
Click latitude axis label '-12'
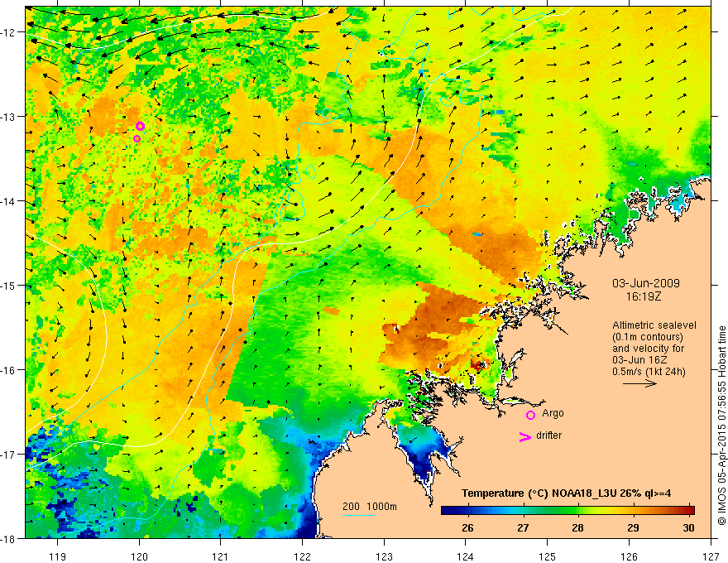(x=9, y=32)
